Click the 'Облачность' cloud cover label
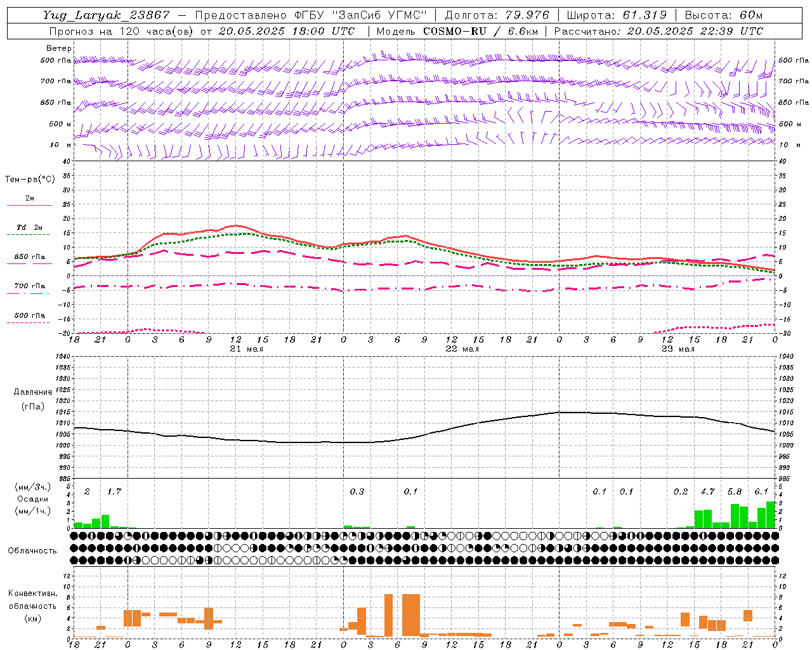 pos(32,550)
